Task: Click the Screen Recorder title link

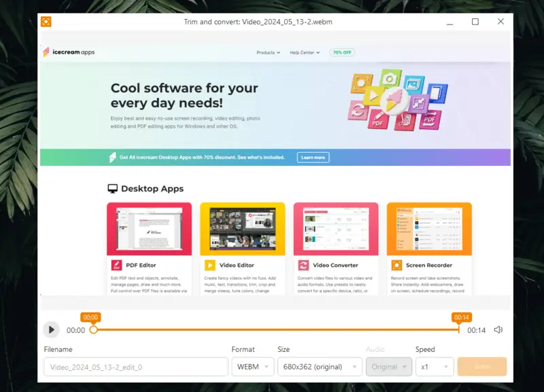Action: 429,265
